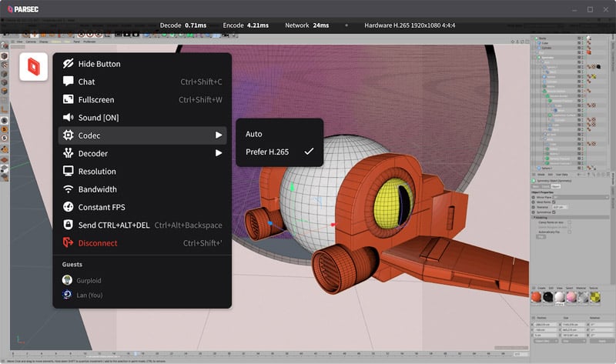Open Chat from the Parsec menu
The height and width of the screenshot is (364, 616).
click(86, 82)
